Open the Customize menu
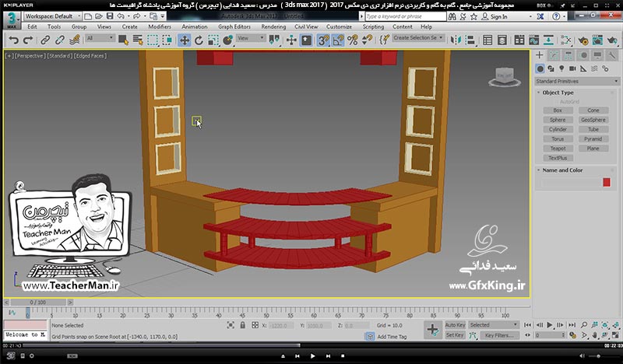 pyautogui.click(x=339, y=26)
